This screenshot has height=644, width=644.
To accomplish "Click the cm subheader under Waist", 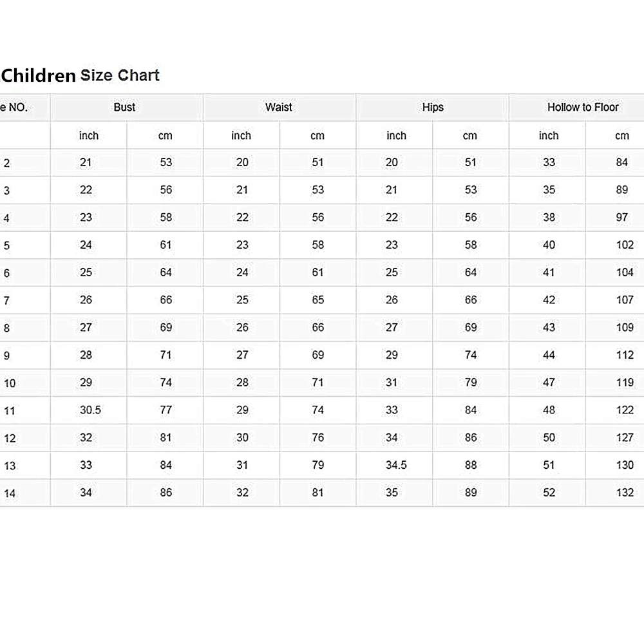I will tap(317, 136).
